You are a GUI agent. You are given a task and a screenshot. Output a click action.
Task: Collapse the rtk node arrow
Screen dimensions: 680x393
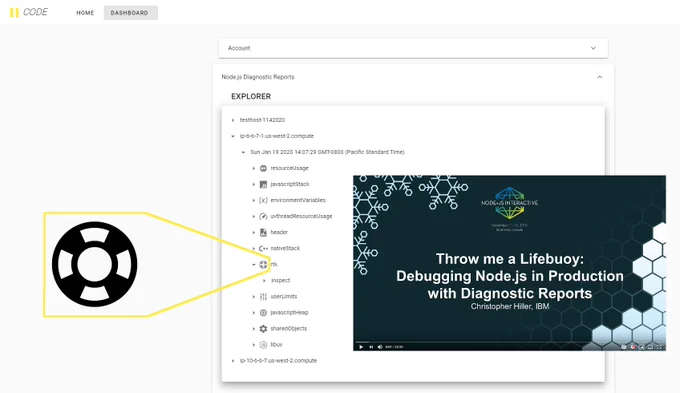(254, 265)
